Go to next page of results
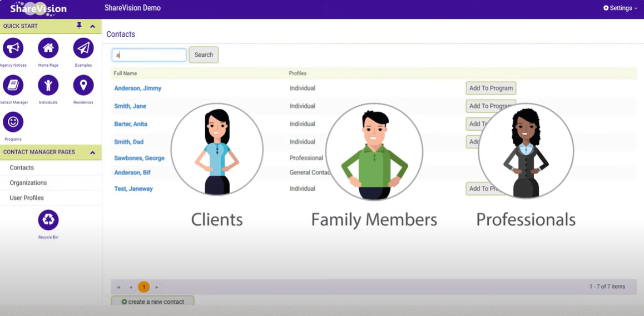 156,287
